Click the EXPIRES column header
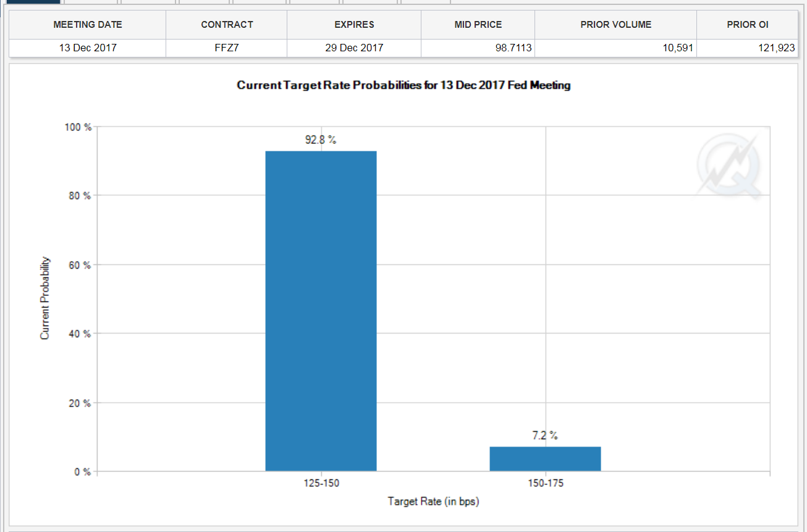The width and height of the screenshot is (807, 532). (x=354, y=25)
